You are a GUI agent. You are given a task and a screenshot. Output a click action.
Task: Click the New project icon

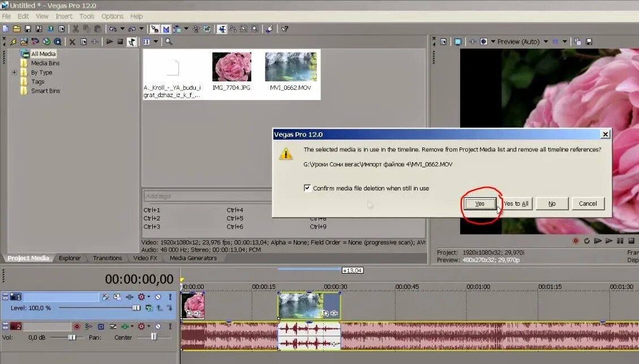tap(6, 29)
